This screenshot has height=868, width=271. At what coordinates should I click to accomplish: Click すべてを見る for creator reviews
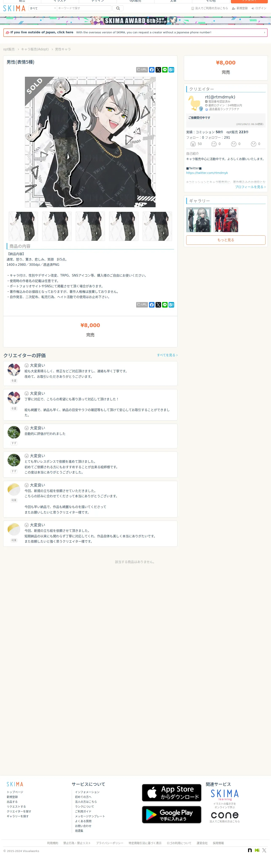click(x=167, y=355)
